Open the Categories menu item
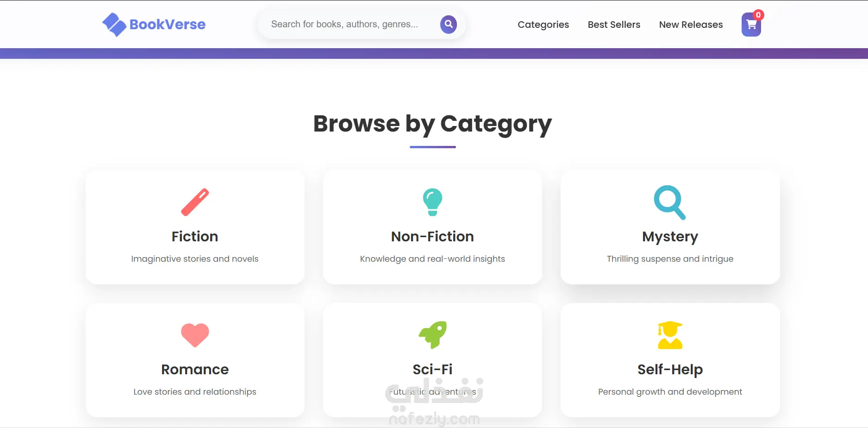Screen dimensions: 868x428 [x=543, y=25]
